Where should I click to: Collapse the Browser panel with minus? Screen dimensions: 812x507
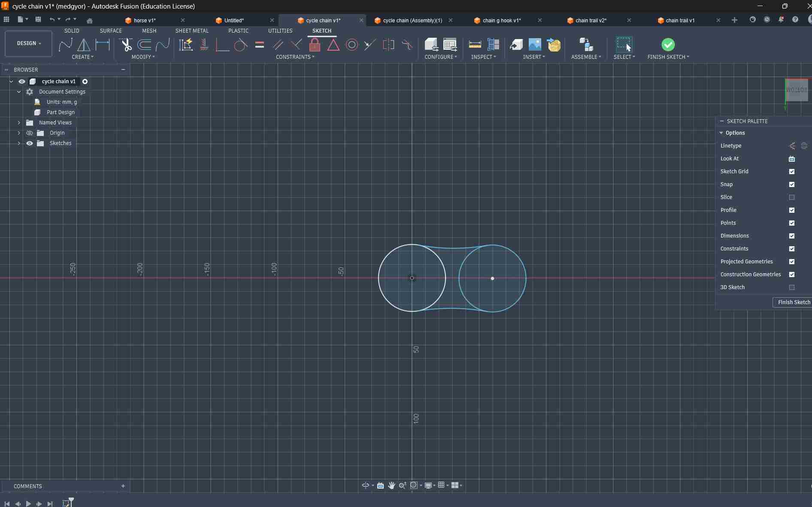pyautogui.click(x=123, y=69)
